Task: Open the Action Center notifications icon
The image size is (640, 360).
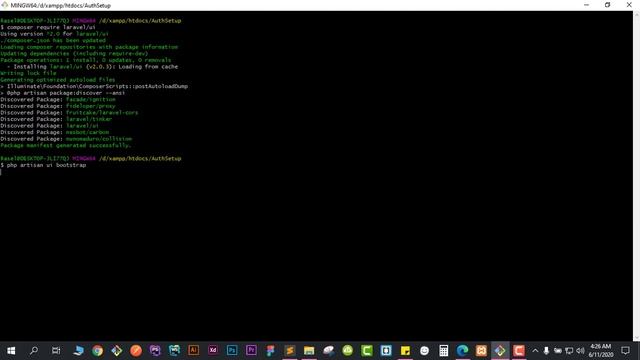Action: click(x=625, y=351)
